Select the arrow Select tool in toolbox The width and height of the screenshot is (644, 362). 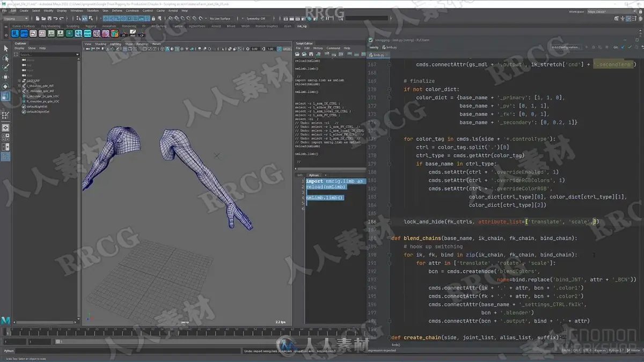pyautogui.click(x=5, y=49)
